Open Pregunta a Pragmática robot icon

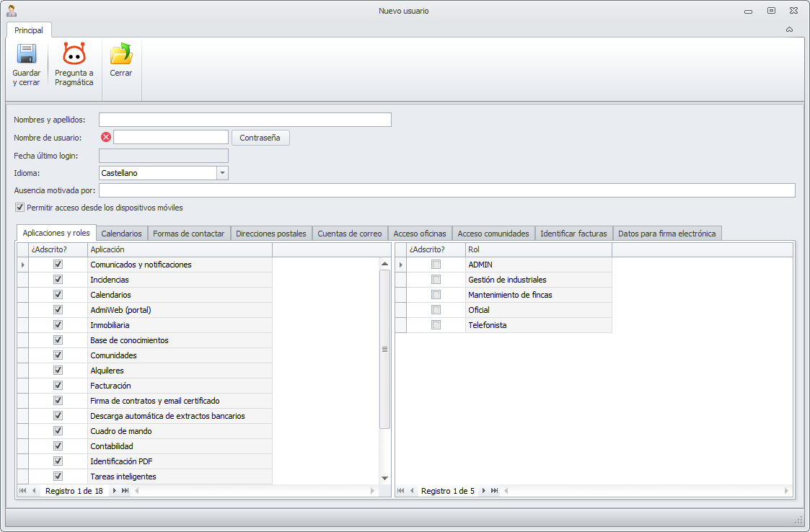point(74,55)
